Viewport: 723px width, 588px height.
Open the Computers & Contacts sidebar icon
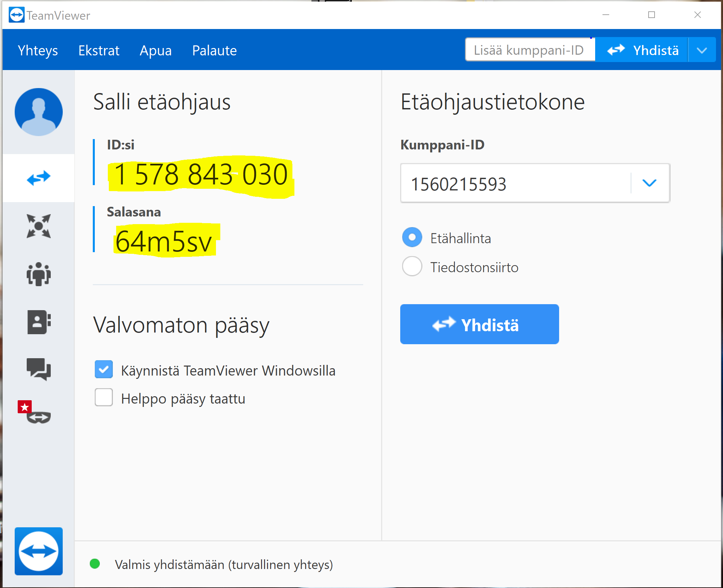[x=39, y=322]
